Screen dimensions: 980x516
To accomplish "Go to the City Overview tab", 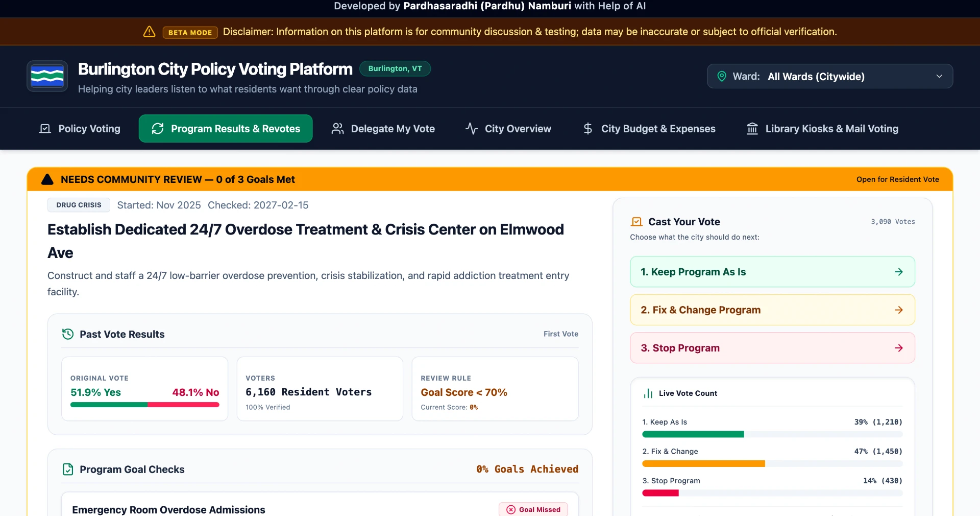I will coord(508,129).
